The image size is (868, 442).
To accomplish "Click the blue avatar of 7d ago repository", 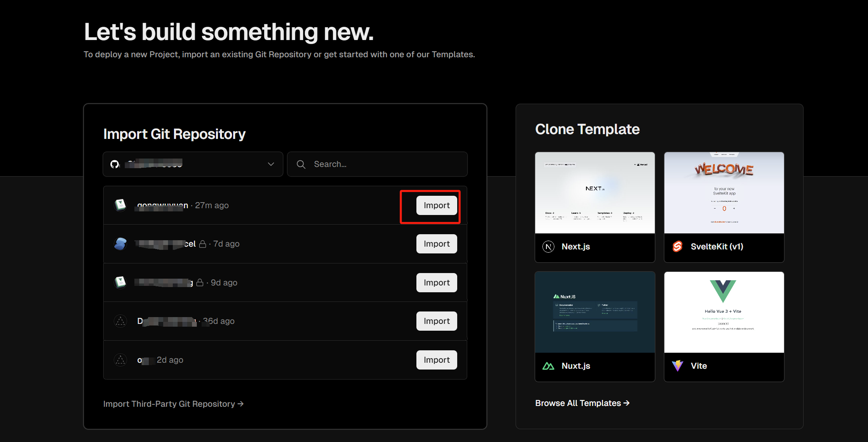I will 120,244.
